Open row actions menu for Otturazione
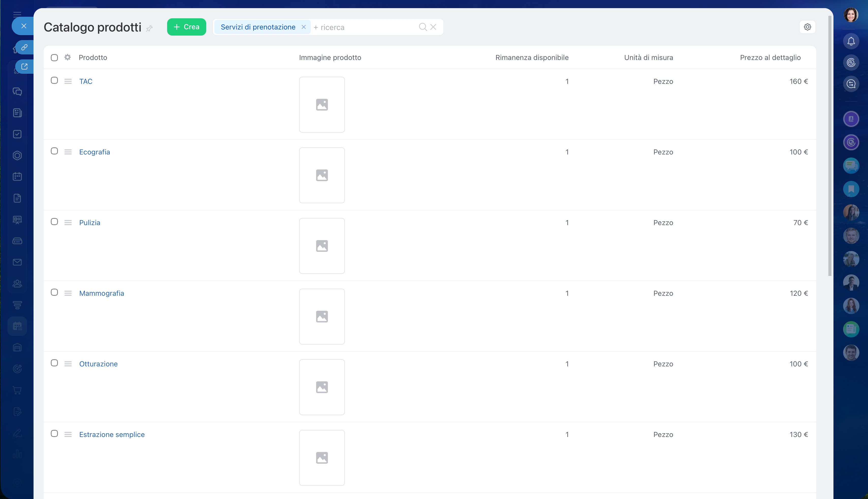The image size is (868, 499). click(x=68, y=364)
